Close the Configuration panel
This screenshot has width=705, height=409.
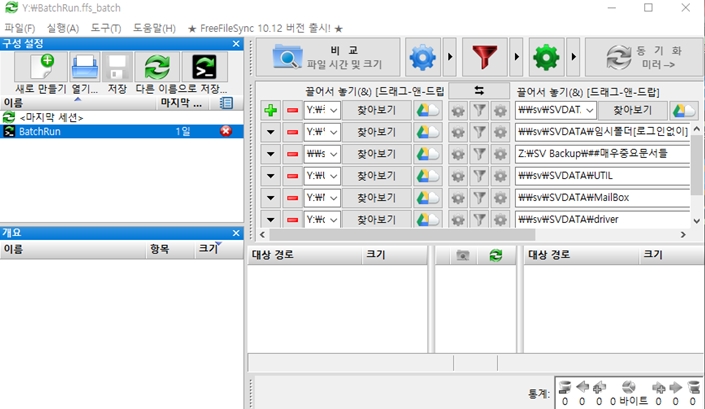pos(236,44)
